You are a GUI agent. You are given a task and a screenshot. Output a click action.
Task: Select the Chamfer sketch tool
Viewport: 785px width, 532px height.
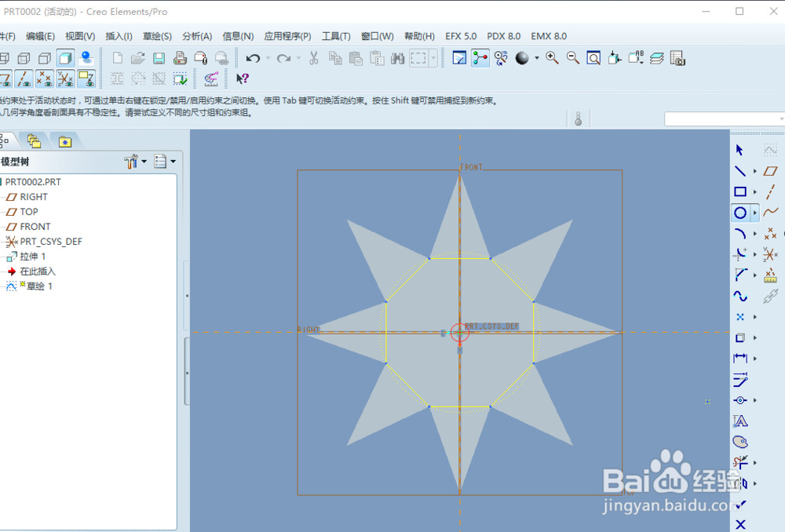coord(740,275)
